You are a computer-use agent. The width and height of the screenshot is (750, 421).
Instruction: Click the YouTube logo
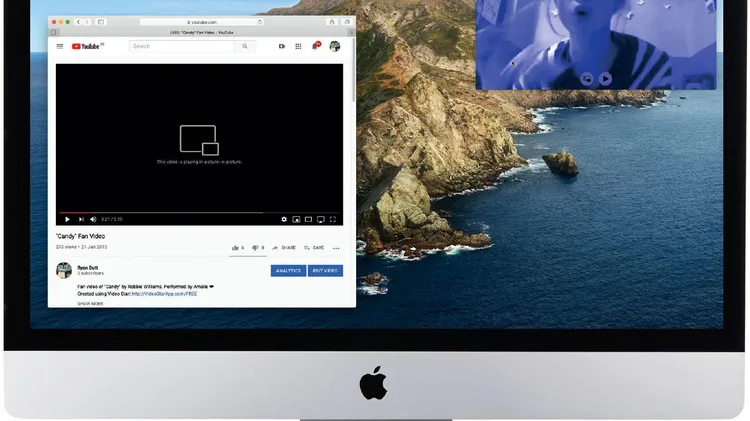click(86, 46)
